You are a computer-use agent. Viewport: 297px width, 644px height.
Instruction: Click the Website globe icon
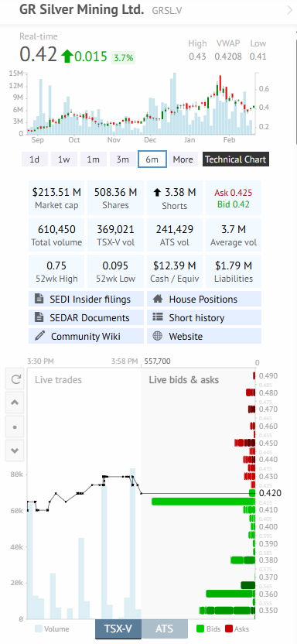158,337
